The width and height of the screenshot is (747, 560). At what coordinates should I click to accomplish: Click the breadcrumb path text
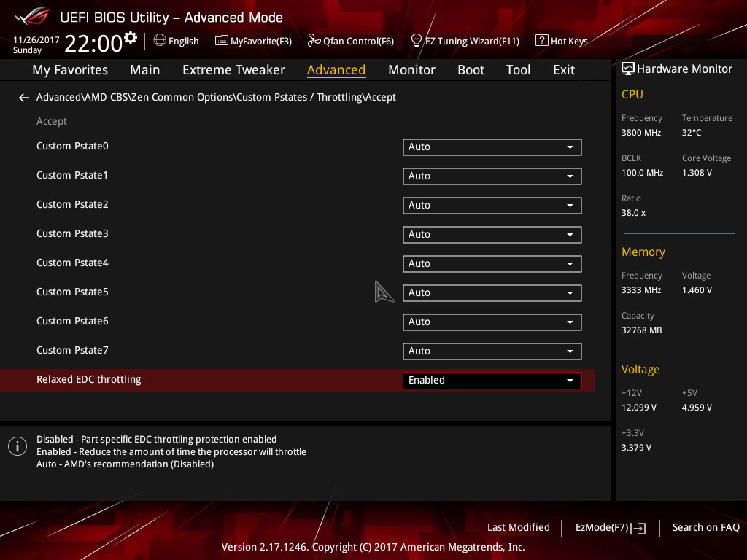(216, 97)
